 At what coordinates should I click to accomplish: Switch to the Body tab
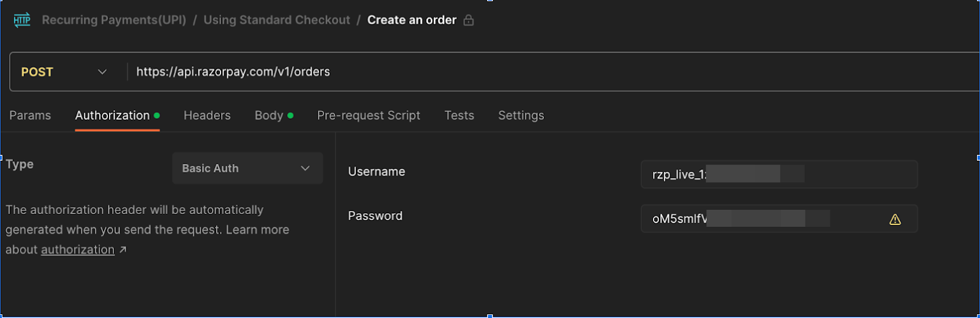pos(274,116)
